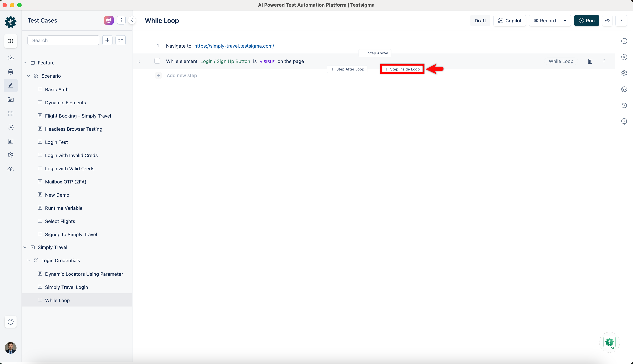The width and height of the screenshot is (633, 364).
Task: Open version history icon in right panel
Action: [624, 105]
